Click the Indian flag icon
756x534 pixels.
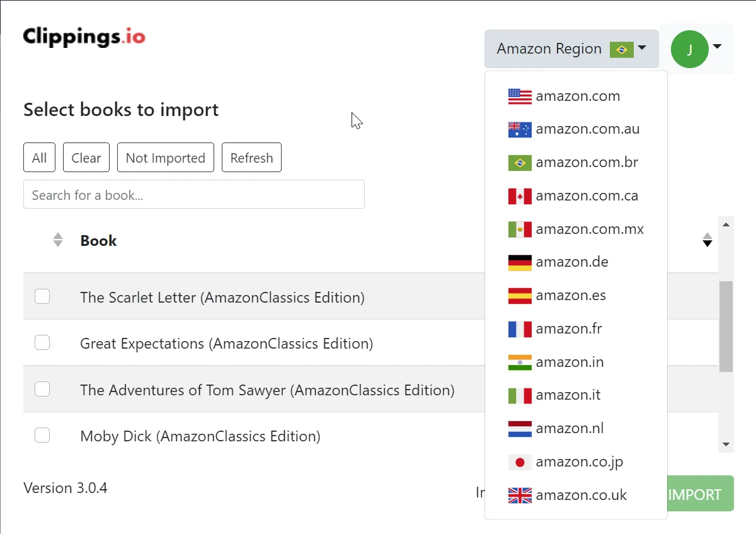(x=520, y=363)
